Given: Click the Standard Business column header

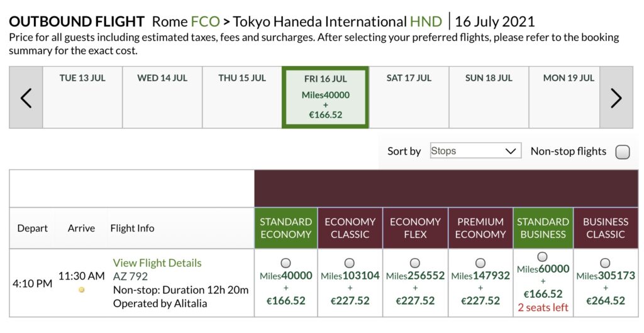Looking at the screenshot, I should [x=543, y=228].
